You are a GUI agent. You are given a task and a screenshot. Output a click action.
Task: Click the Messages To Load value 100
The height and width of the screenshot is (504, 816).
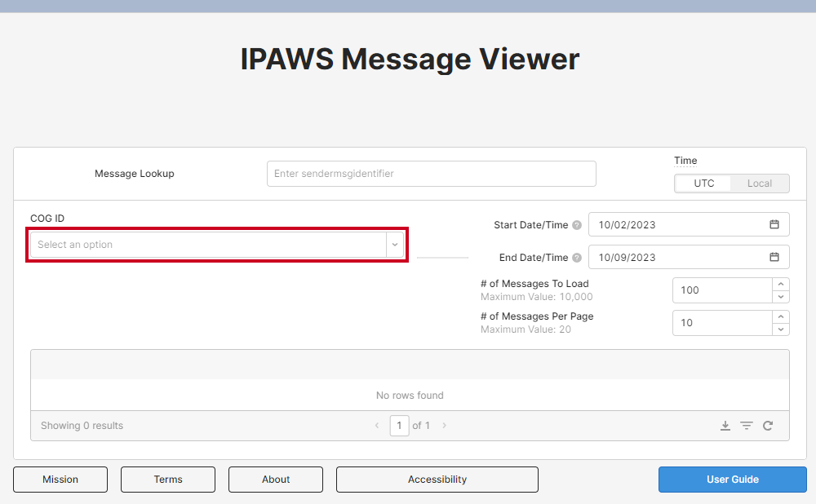[722, 290]
